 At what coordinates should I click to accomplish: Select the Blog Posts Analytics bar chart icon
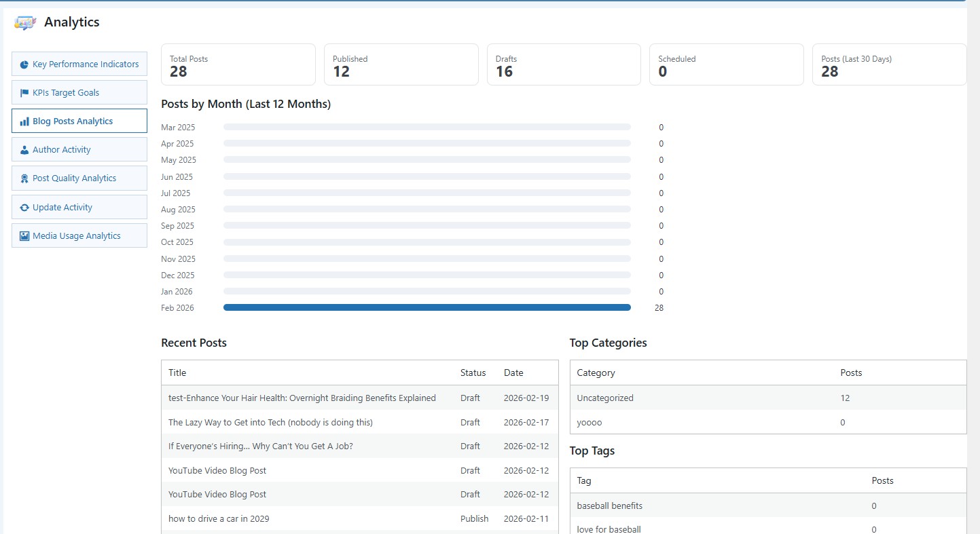26,121
